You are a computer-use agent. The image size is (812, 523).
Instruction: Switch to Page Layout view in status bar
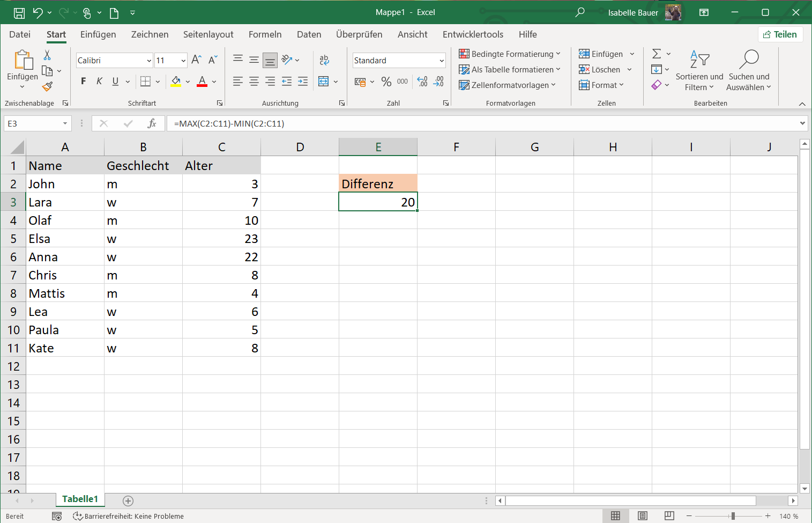pyautogui.click(x=642, y=516)
